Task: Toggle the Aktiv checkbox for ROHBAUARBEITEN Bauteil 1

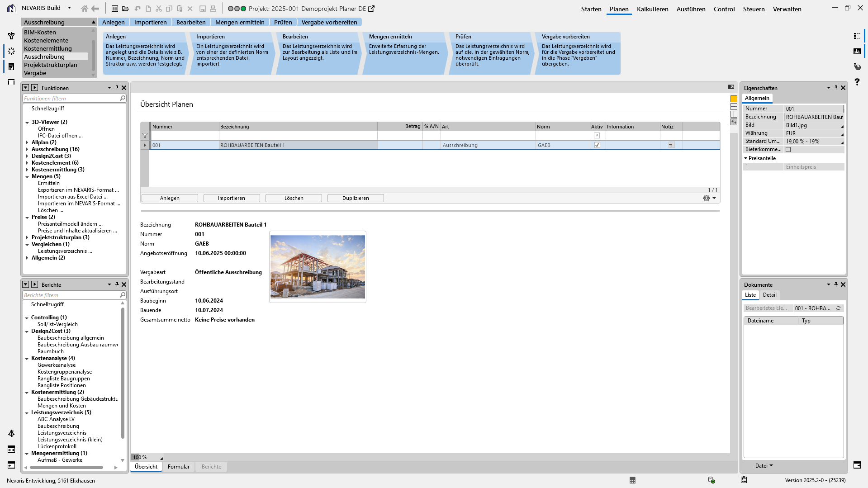Action: point(597,145)
